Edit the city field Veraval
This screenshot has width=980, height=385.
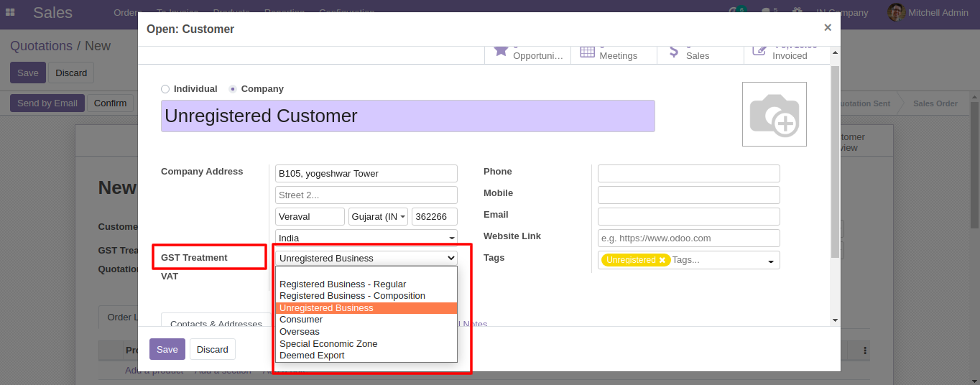(x=310, y=216)
